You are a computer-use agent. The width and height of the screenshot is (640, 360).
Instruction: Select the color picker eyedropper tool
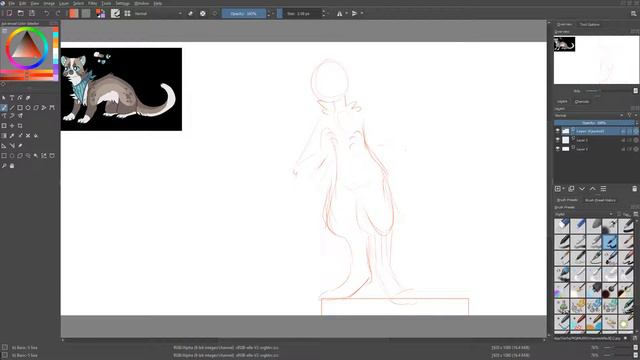12,136
